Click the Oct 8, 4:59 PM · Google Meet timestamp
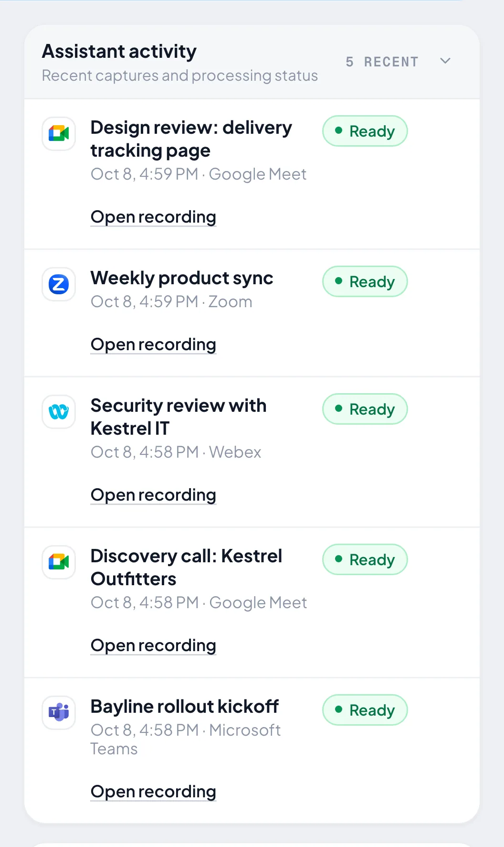 tap(199, 174)
